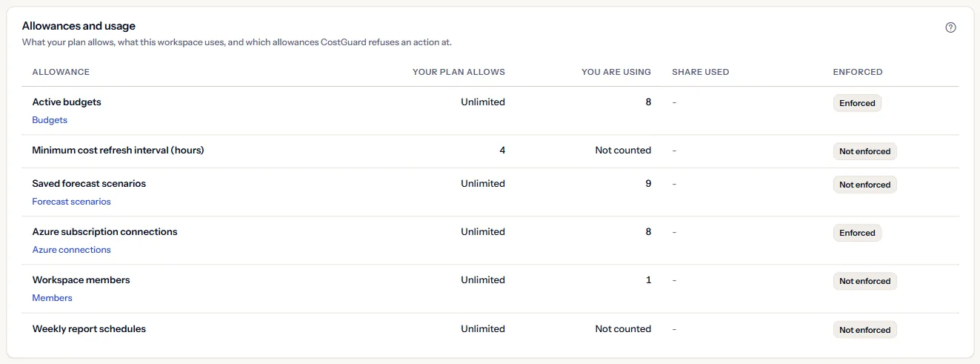Open the Azure connections link
This screenshot has width=980, height=364.
[x=71, y=250]
